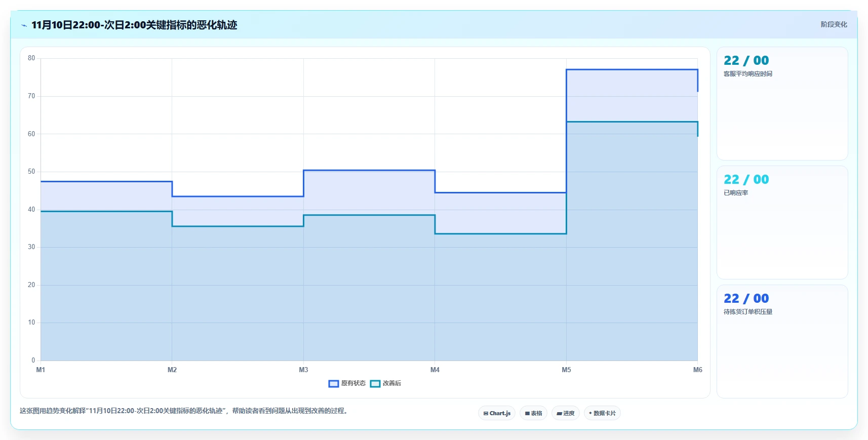This screenshot has width=868, height=440.
Task: Click the 30 y-axis label
Action: [31, 247]
